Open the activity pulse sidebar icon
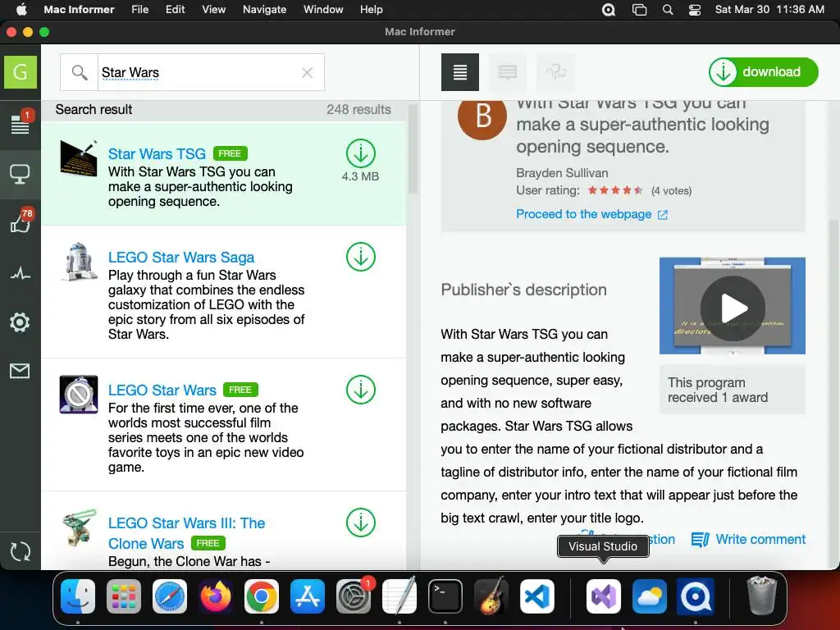Image resolution: width=840 pixels, height=630 pixels. (21, 274)
